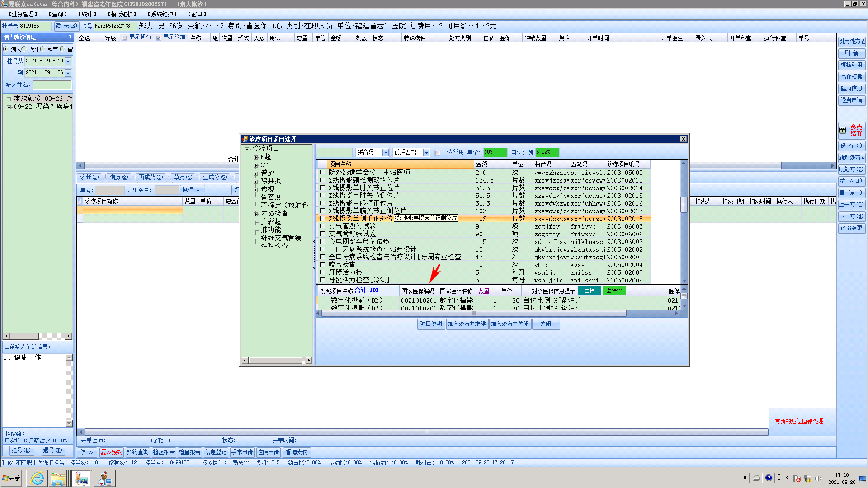This screenshot has height=488, width=868.
Task: Click the blue help question mark icon
Action: point(769,478)
